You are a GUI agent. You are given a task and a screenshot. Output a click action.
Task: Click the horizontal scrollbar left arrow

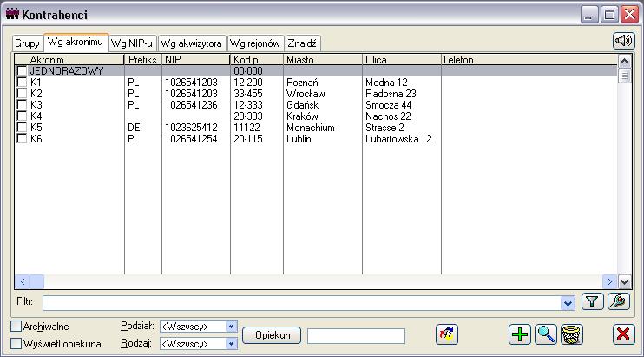tap(23, 281)
